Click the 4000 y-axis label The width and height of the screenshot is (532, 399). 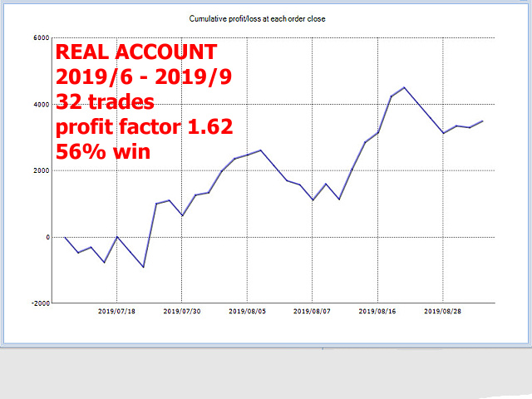(x=42, y=105)
